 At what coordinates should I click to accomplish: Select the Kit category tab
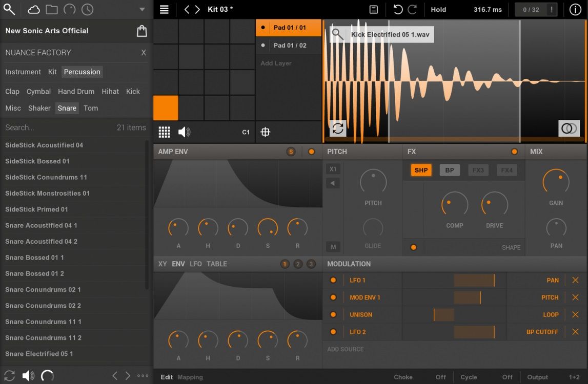[x=52, y=72]
